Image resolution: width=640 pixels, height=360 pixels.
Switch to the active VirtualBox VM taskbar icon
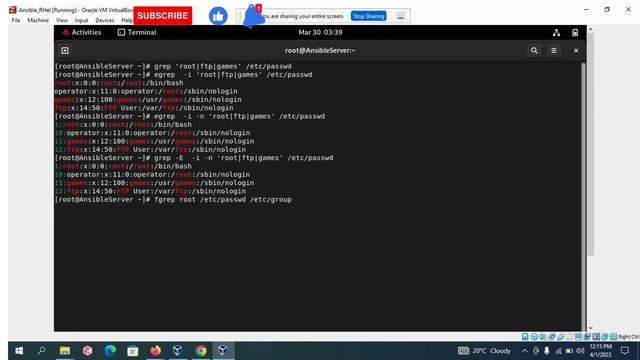point(223,351)
